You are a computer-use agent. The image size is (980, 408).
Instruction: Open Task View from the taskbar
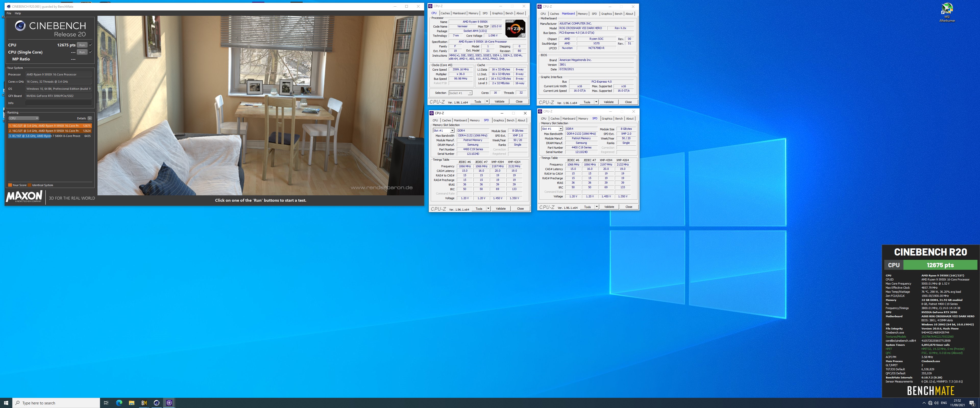(x=106, y=403)
